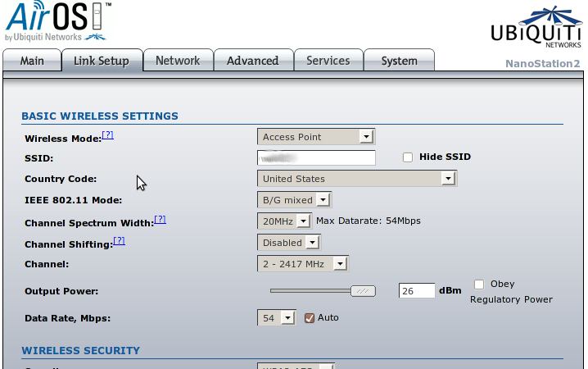The image size is (588, 369).
Task: Expand the Wireless Mode dropdown
Action: [316, 137]
